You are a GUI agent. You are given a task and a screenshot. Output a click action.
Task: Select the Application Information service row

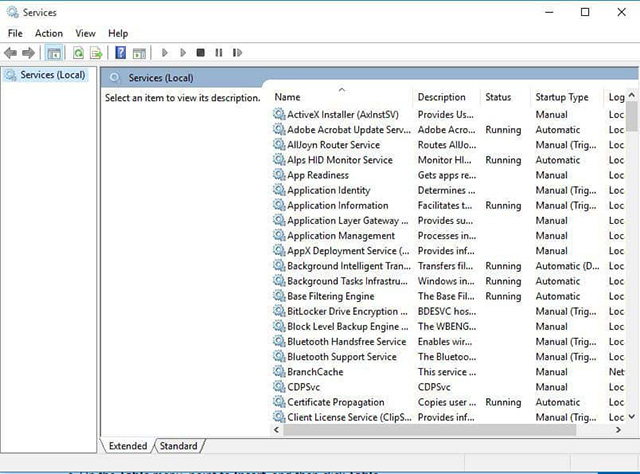(x=448, y=205)
